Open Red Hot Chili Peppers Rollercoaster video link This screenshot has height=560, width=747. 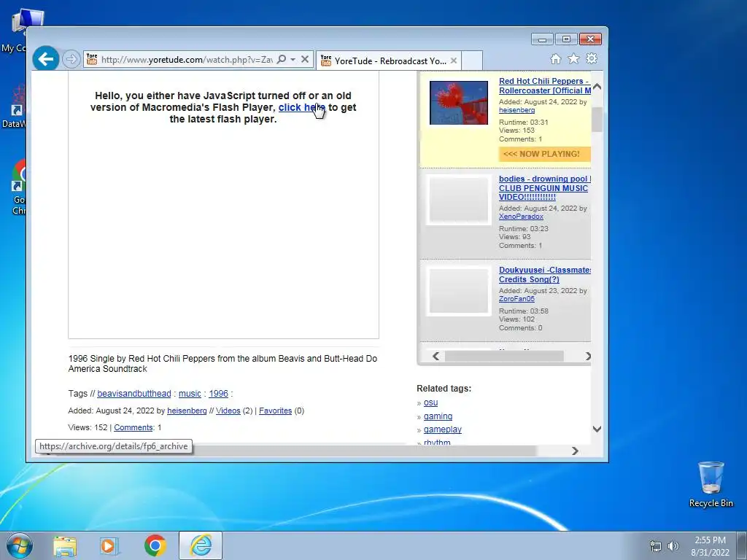click(x=544, y=86)
